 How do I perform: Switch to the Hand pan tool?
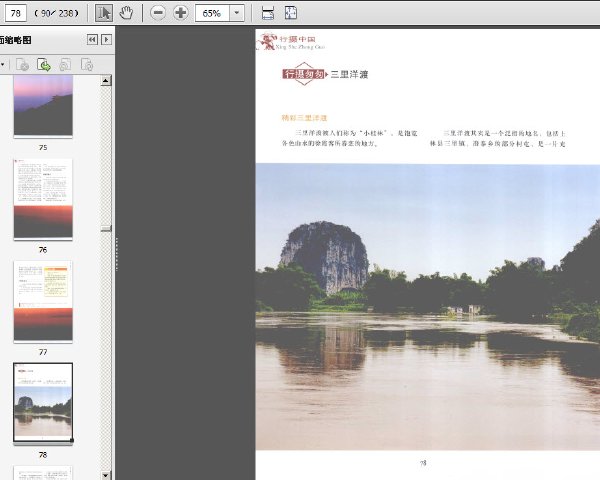coord(126,13)
